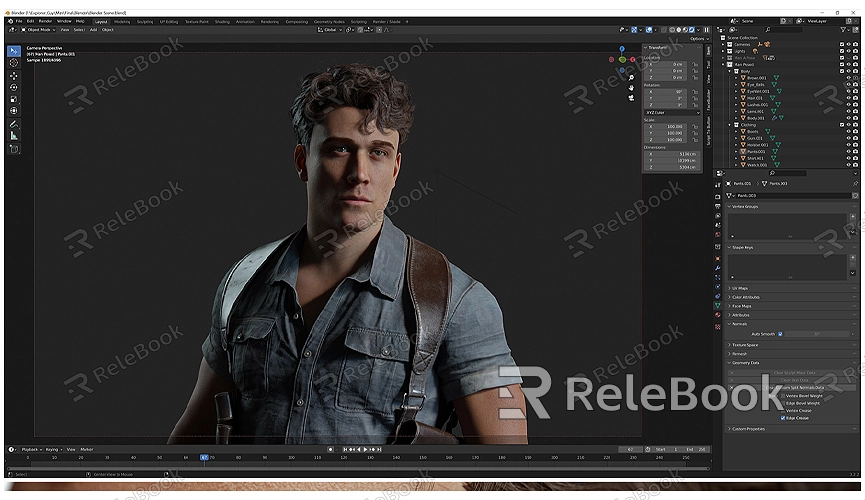Open the Playback popover in the timeline
The height and width of the screenshot is (500, 865).
pos(32,449)
